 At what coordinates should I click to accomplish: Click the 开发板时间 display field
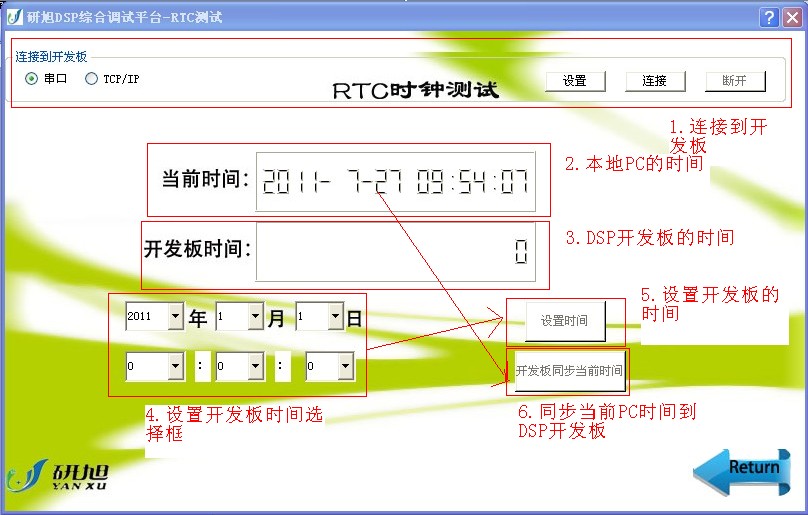[395, 251]
